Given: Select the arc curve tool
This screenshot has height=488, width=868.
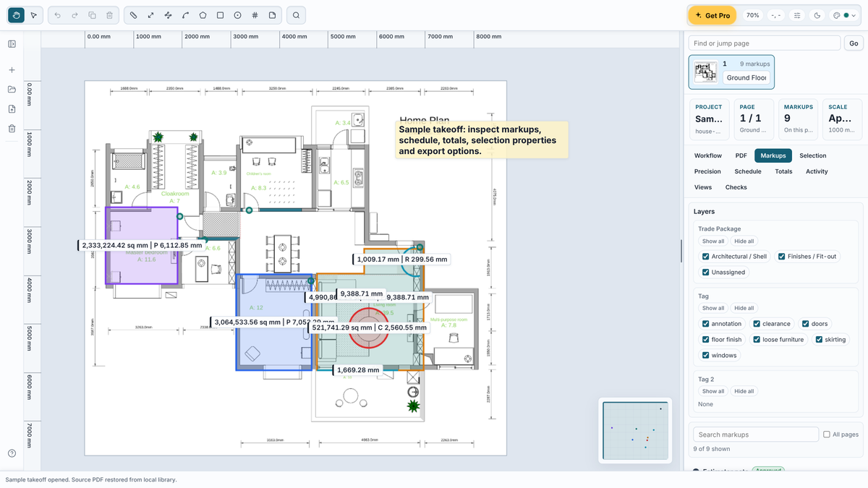Looking at the screenshot, I should (185, 15).
